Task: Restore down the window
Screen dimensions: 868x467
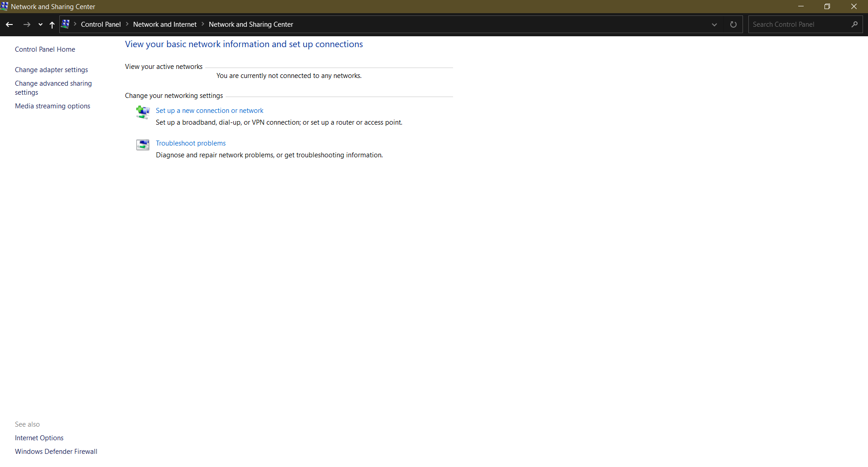Action: click(827, 6)
